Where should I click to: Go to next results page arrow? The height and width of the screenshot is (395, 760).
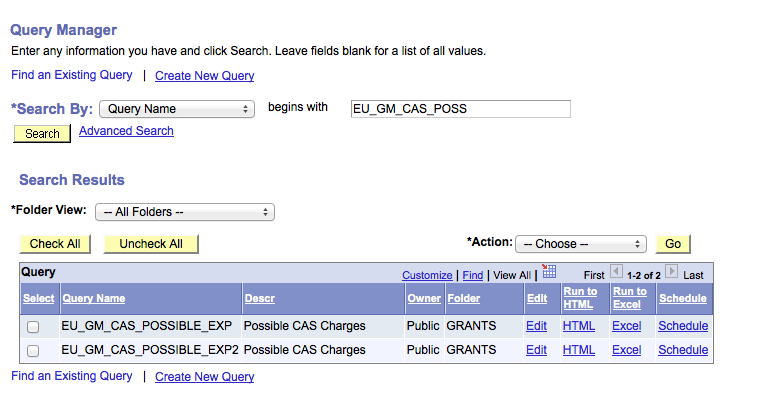point(671,271)
